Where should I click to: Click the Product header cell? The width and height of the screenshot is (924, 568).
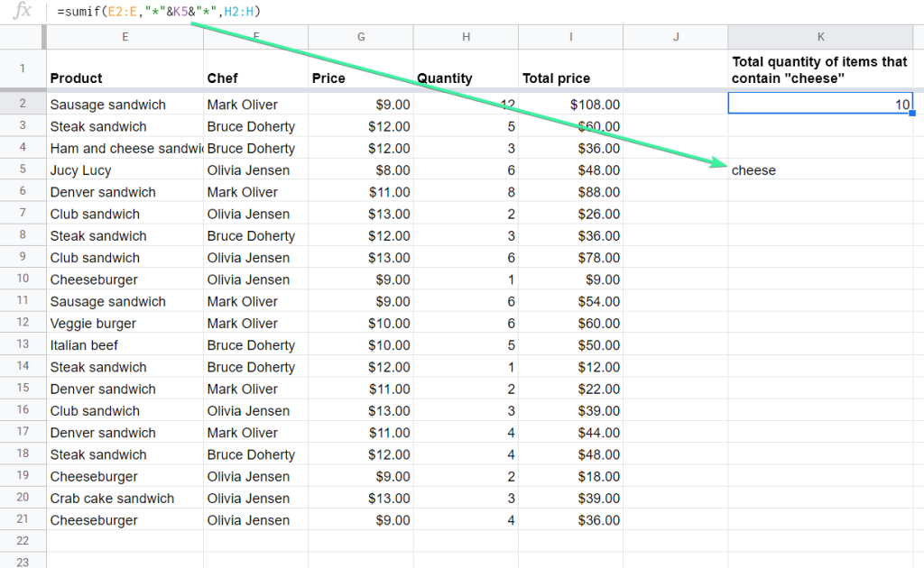point(125,69)
